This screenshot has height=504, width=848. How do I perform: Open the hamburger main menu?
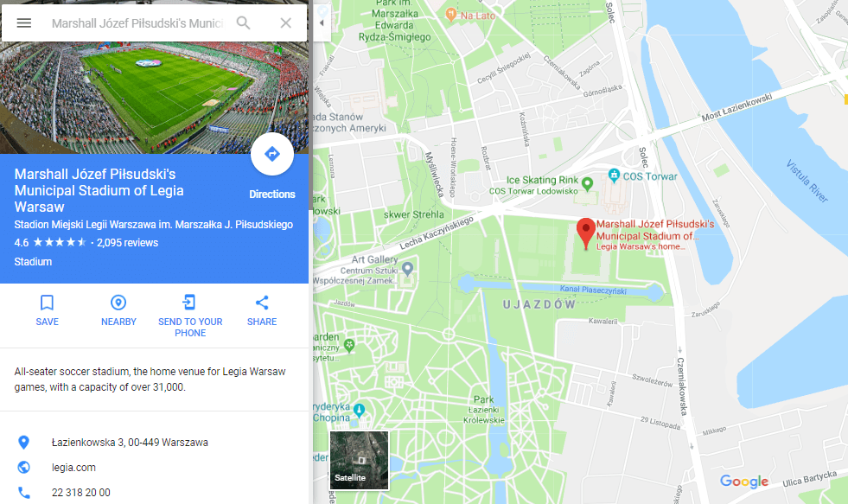pos(24,22)
